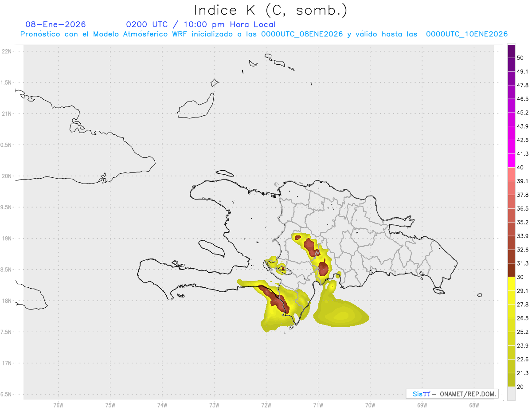Click the colorbar label "47.8"
The height and width of the screenshot is (411, 532).
click(x=523, y=86)
